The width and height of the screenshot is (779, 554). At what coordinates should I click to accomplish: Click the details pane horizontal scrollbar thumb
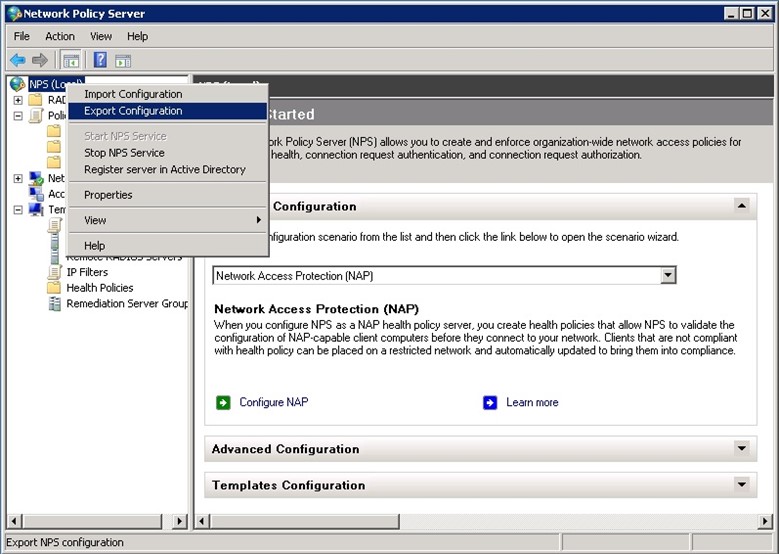pyautogui.click(x=304, y=521)
